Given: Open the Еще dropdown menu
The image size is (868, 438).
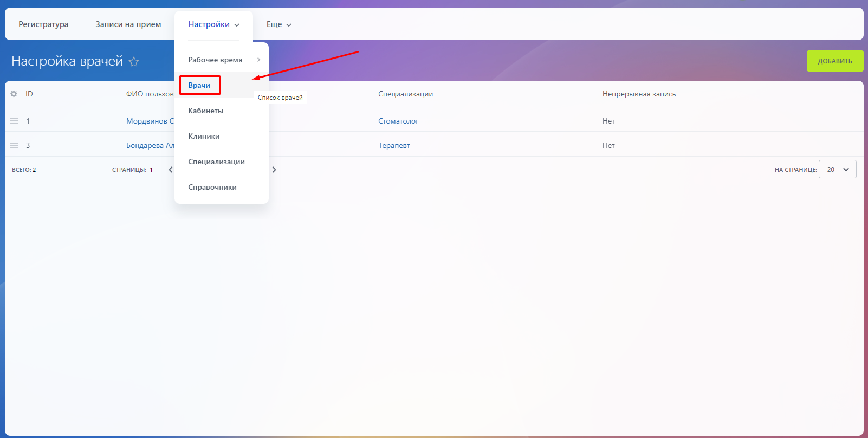Looking at the screenshot, I should (278, 24).
